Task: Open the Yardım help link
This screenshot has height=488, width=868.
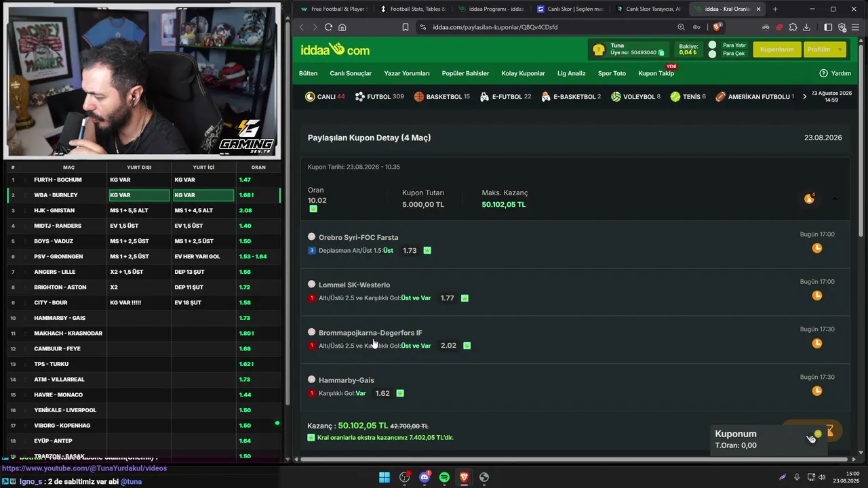Action: coord(835,73)
